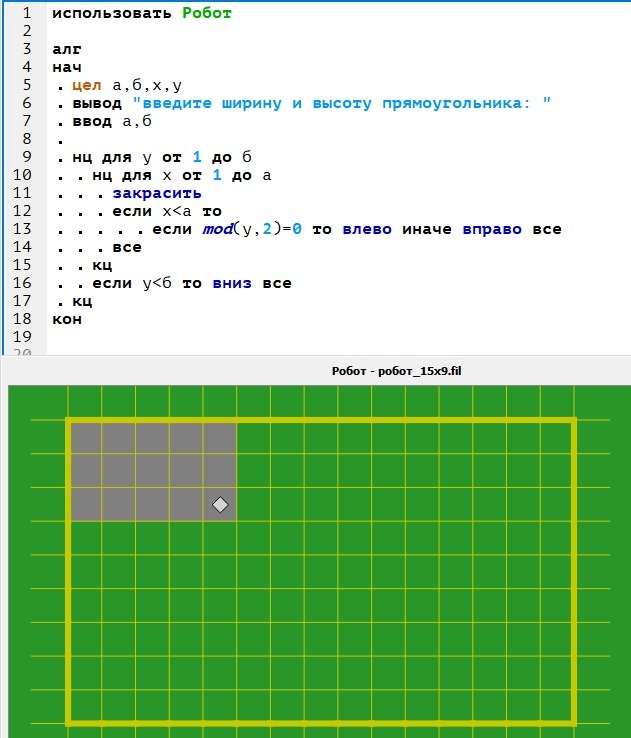The width and height of the screenshot is (631, 738).
Task: Click line number 9 in the gutter
Action: pos(26,158)
